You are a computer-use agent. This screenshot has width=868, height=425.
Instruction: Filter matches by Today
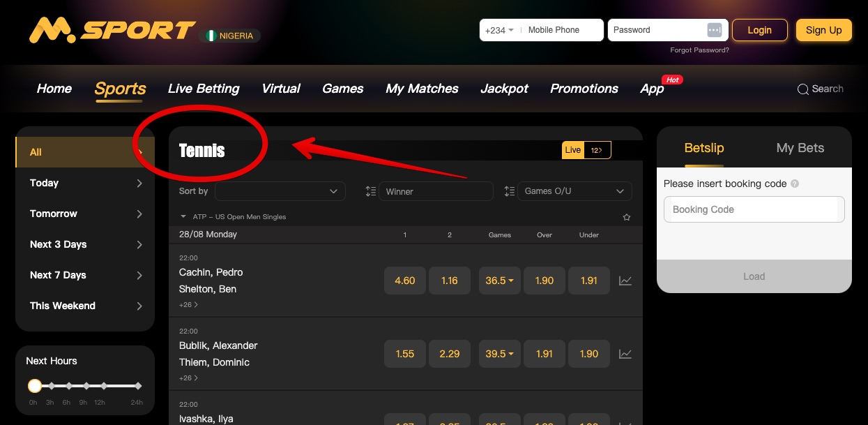(85, 183)
